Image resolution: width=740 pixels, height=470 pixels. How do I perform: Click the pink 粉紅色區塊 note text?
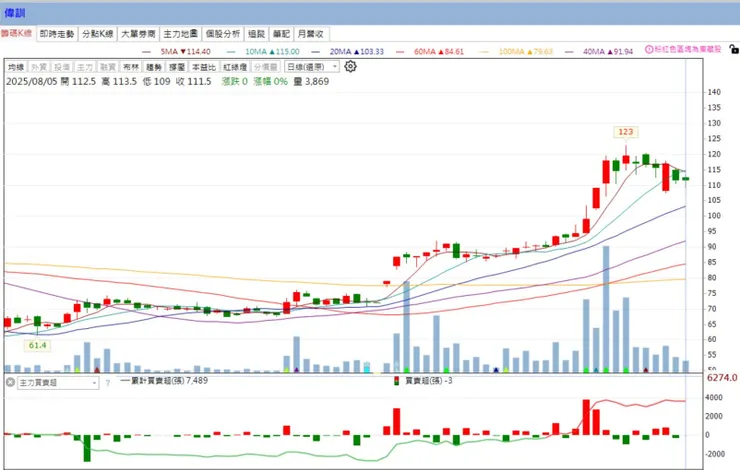pos(688,49)
